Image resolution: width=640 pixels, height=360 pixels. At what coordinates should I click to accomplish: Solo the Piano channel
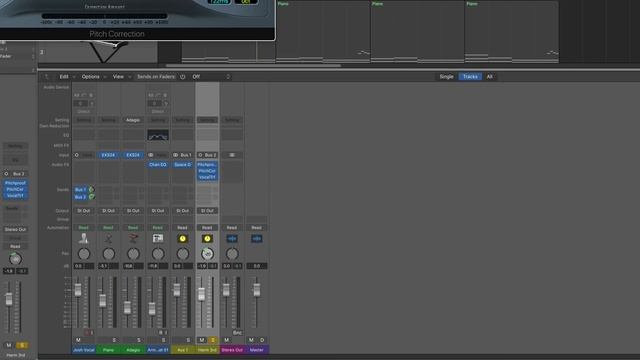[x=114, y=340]
